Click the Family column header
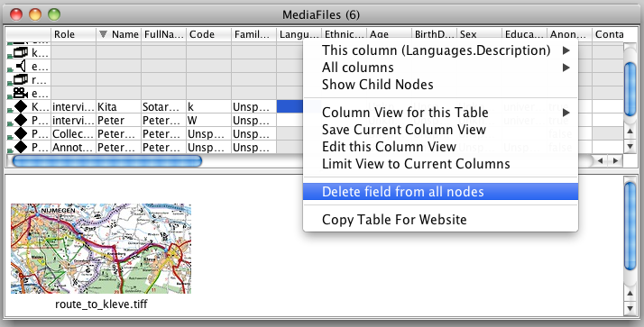The height and width of the screenshot is (327, 644). 254,34
